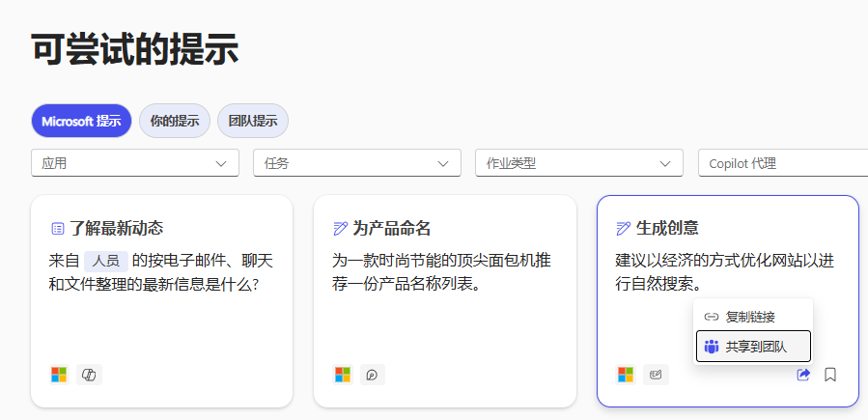The width and height of the screenshot is (868, 420).
Task: Expand the 应用 filter dropdown
Action: [x=135, y=163]
